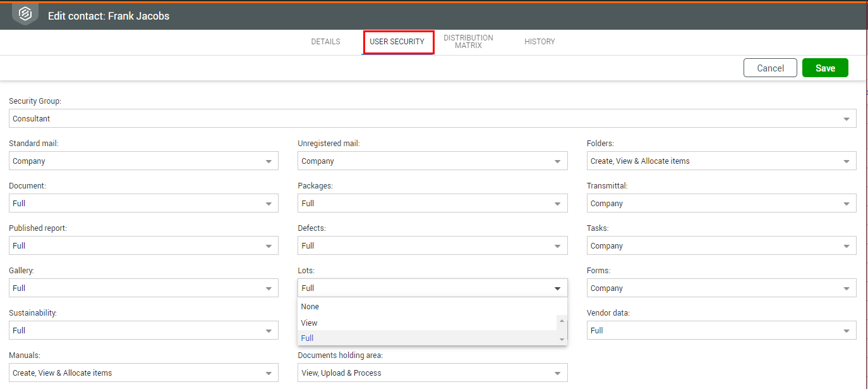Open the Folders permission dropdown

721,161
